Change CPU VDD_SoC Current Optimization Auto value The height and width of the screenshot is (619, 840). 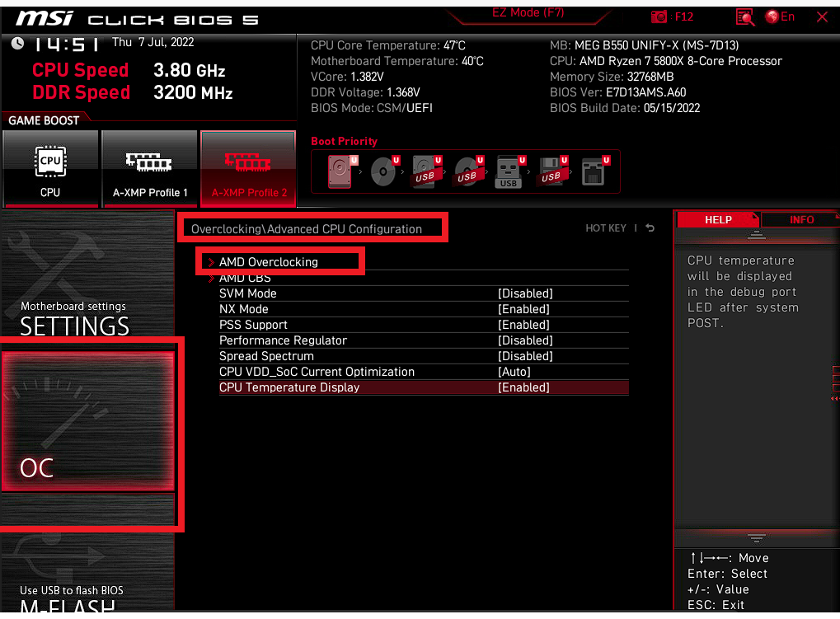tap(514, 372)
